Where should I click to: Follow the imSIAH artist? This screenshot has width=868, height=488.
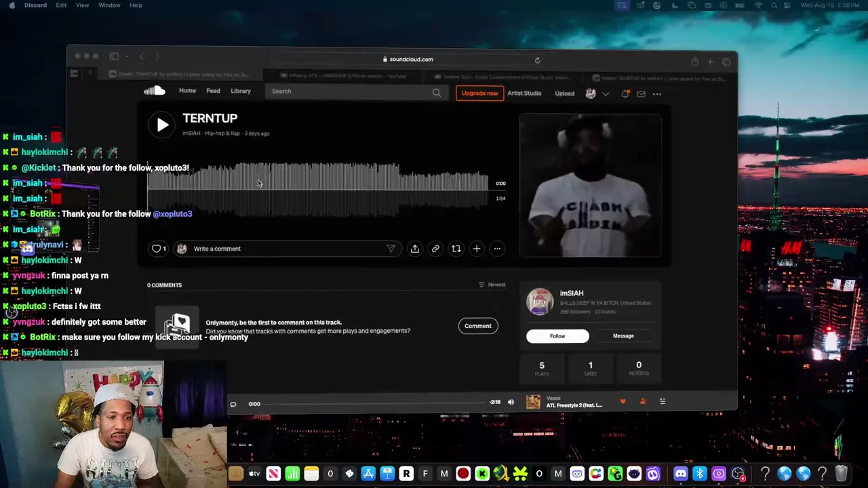coord(557,336)
